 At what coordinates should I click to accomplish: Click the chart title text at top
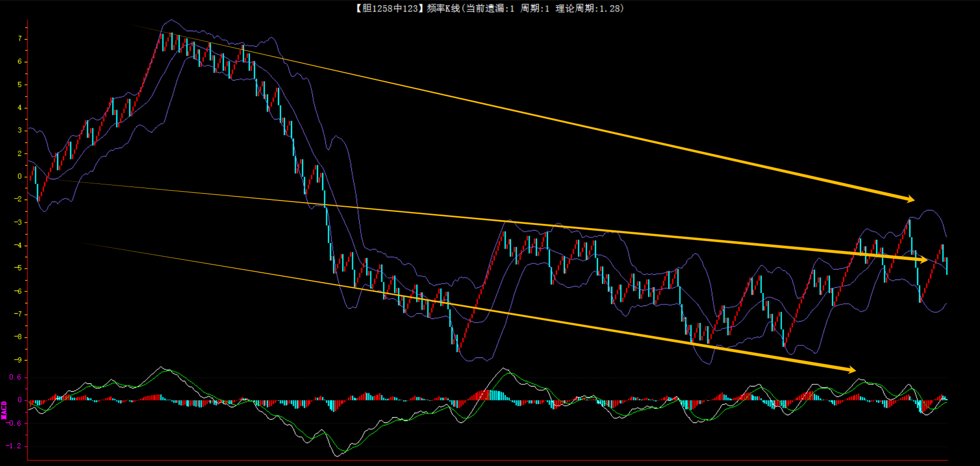tap(489, 8)
